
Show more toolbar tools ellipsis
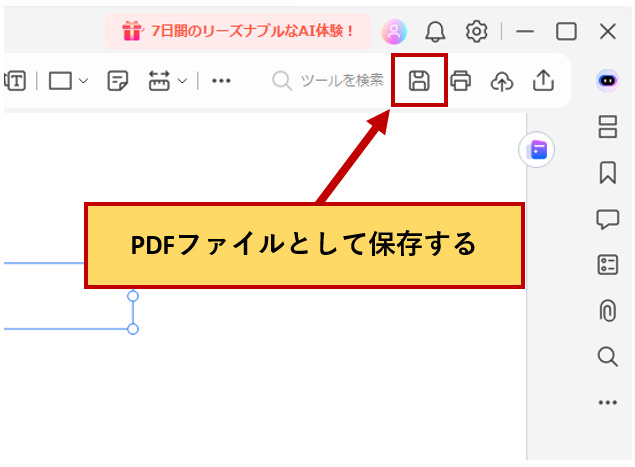221,81
